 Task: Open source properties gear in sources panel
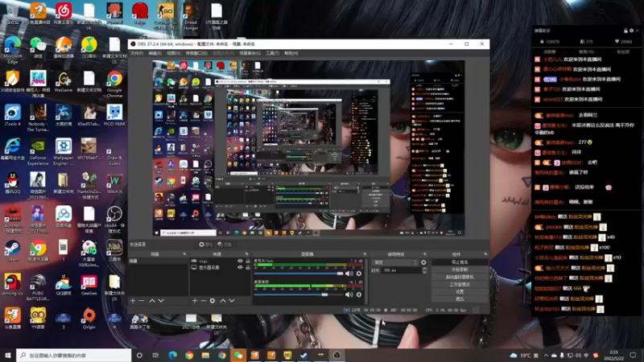[213, 301]
